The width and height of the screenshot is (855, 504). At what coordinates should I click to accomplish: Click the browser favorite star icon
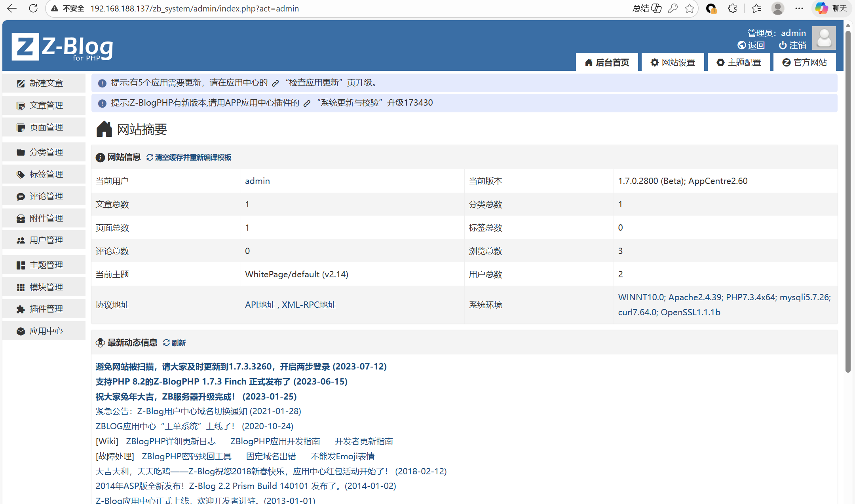tap(690, 8)
